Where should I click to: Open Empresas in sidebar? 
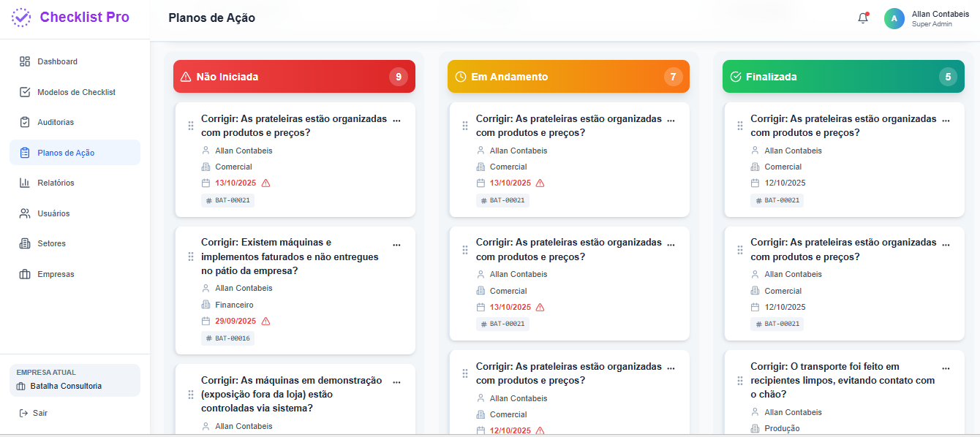(75, 274)
